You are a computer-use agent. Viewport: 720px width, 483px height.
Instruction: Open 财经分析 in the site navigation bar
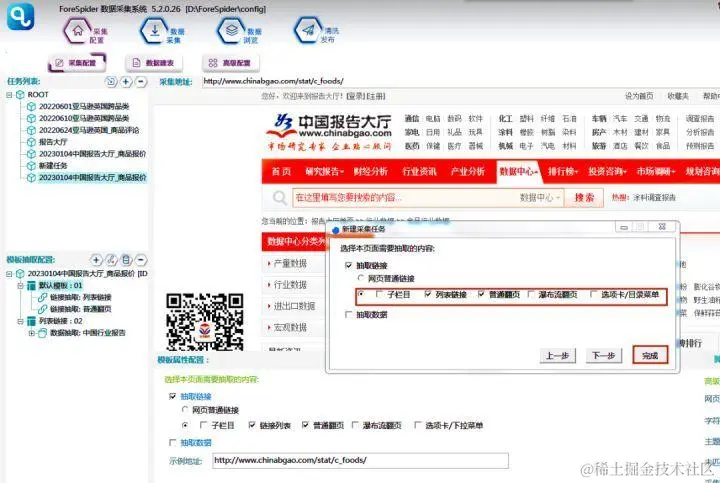pyautogui.click(x=371, y=172)
